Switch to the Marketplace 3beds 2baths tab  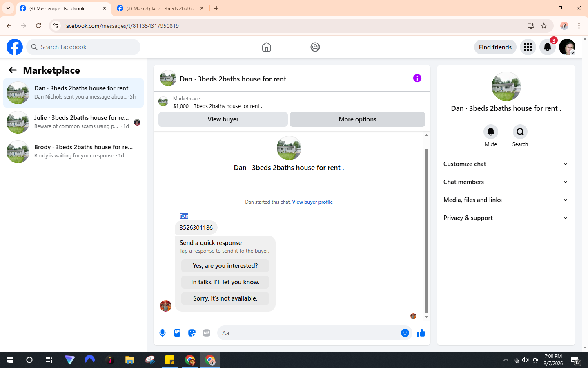tap(160, 8)
